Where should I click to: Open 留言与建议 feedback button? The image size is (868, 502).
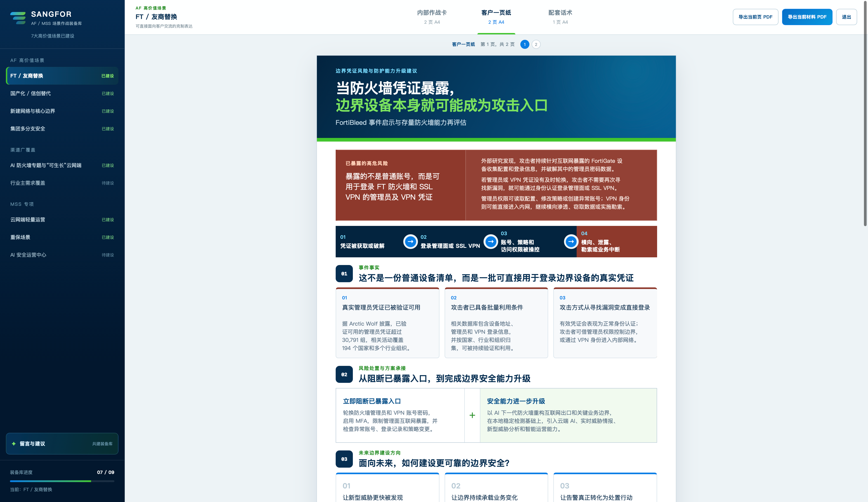pos(62,443)
